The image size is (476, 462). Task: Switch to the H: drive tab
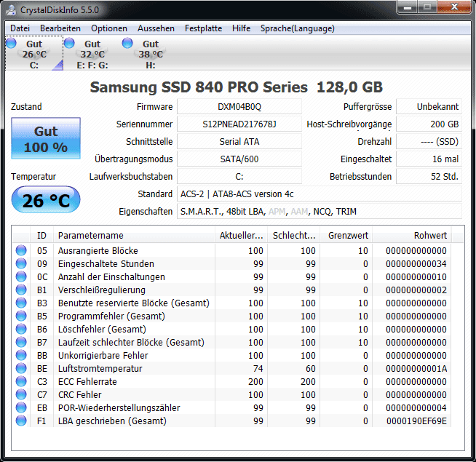(151, 53)
